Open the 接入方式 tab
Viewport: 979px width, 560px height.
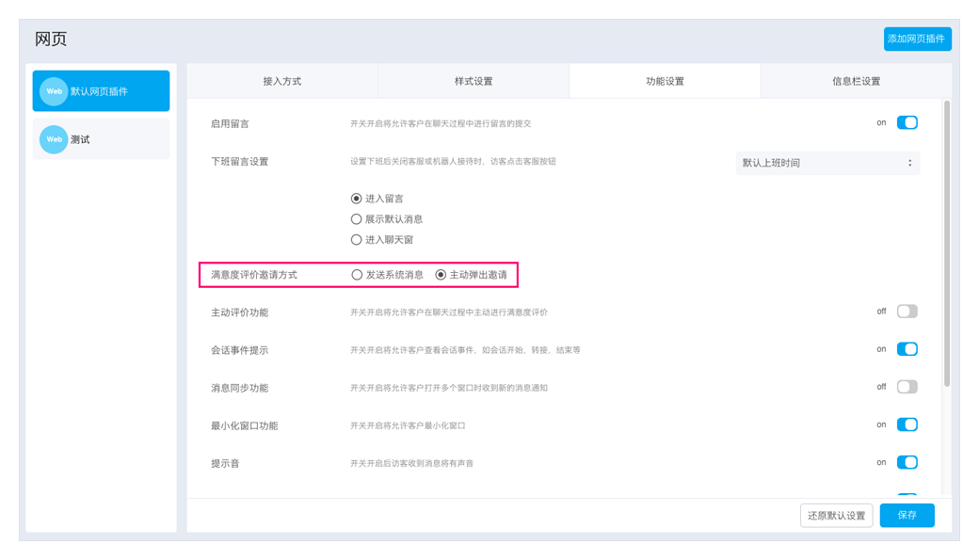(x=282, y=81)
